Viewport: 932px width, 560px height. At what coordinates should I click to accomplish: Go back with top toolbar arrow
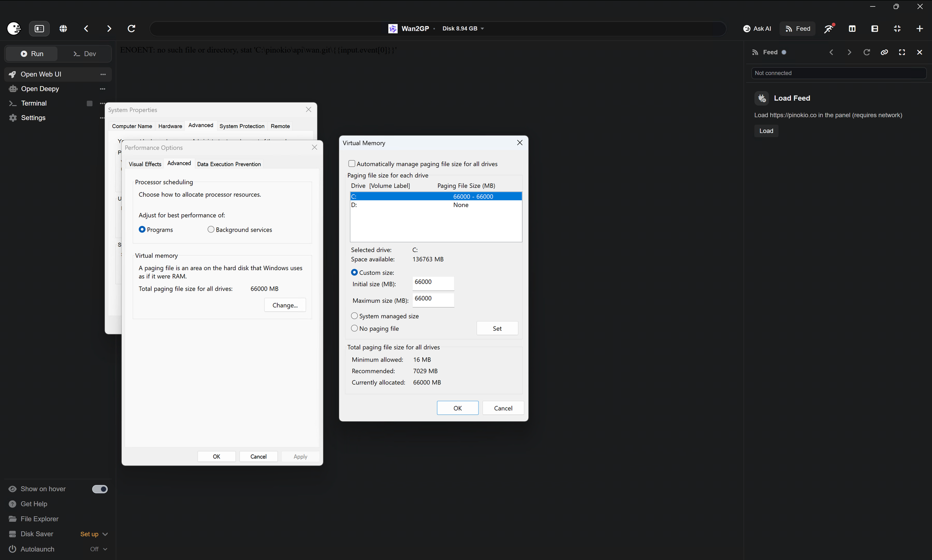[86, 28]
